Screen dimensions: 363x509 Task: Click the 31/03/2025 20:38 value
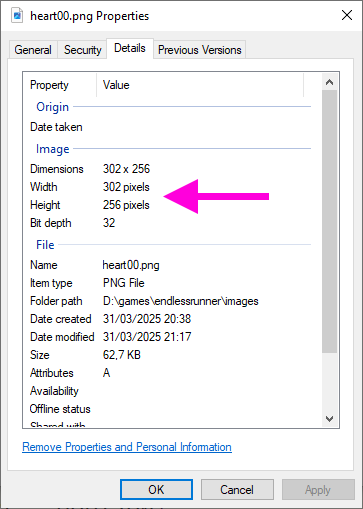[147, 319]
